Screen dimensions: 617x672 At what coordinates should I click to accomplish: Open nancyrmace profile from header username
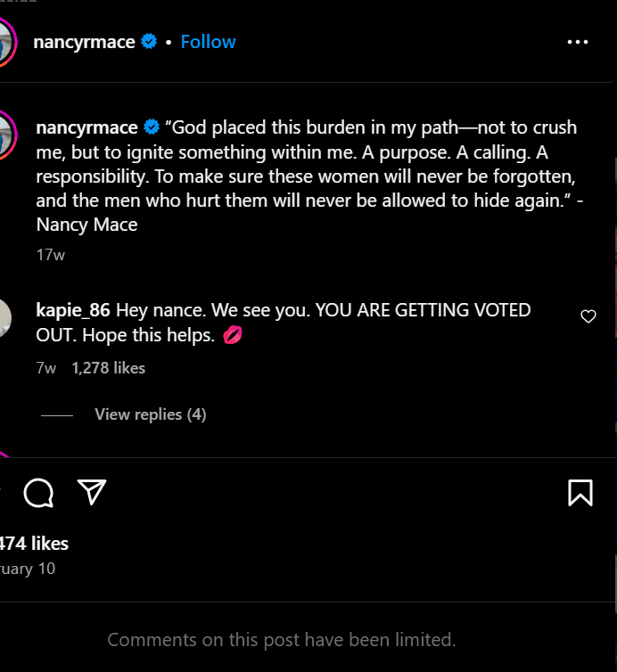[x=84, y=42]
